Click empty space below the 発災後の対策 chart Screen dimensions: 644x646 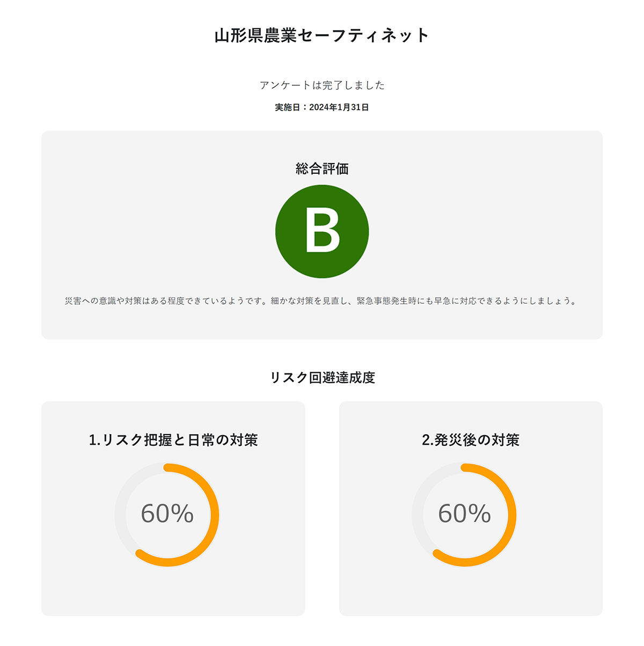[471, 593]
